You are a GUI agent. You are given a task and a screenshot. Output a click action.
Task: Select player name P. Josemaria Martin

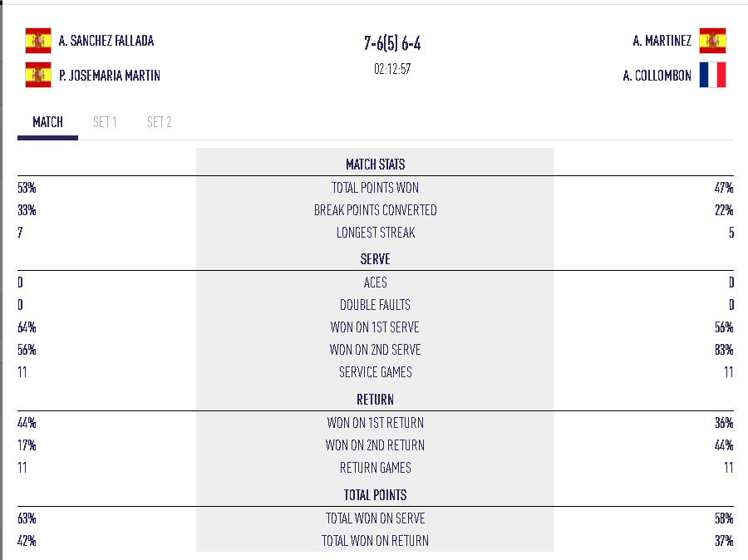click(x=110, y=76)
